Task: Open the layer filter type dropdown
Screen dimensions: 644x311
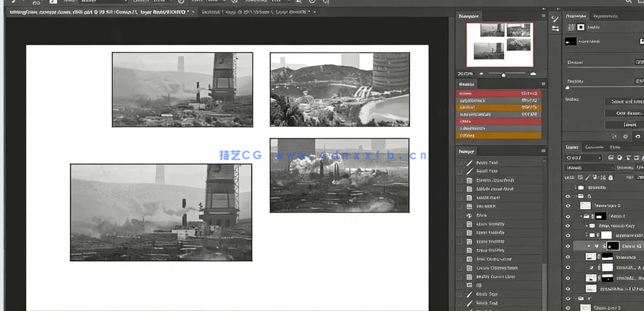Action: [583, 158]
